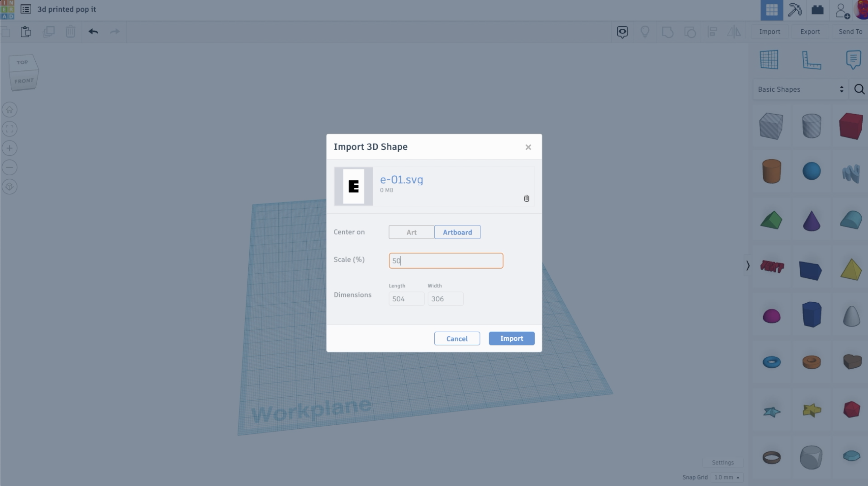Toggle the Show all lightbulb icon
868x486 pixels.
point(645,32)
